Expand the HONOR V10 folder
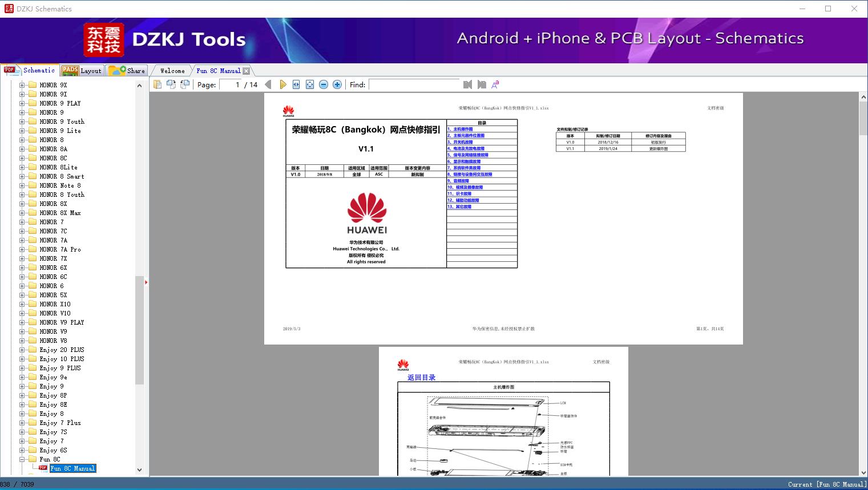 pyautogui.click(x=22, y=313)
